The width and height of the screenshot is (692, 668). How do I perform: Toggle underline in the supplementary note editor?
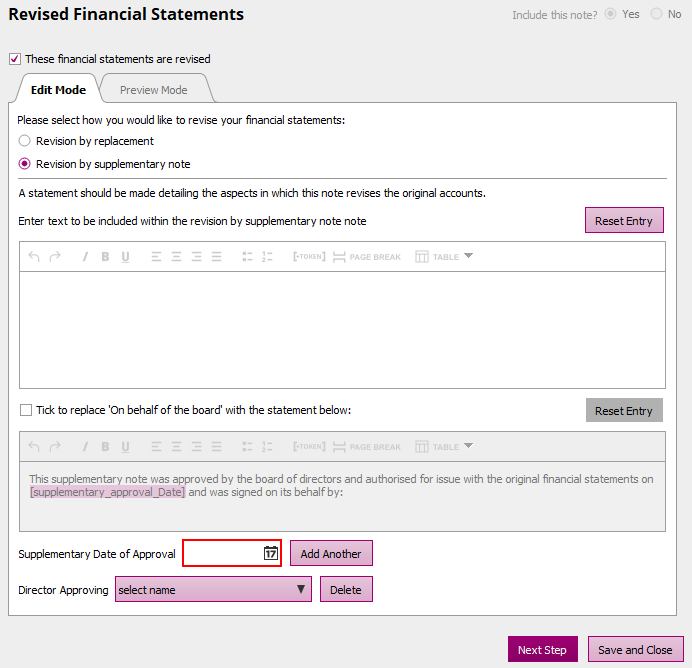[x=125, y=257]
